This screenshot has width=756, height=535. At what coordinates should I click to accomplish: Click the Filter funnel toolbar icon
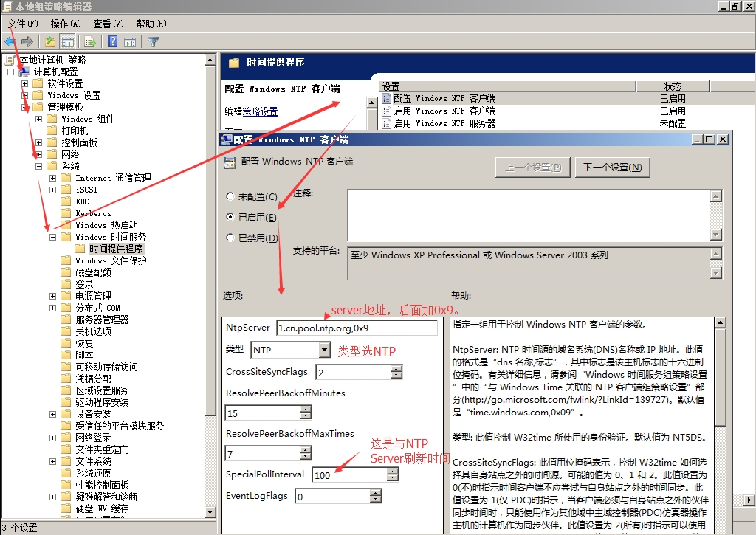pyautogui.click(x=153, y=42)
